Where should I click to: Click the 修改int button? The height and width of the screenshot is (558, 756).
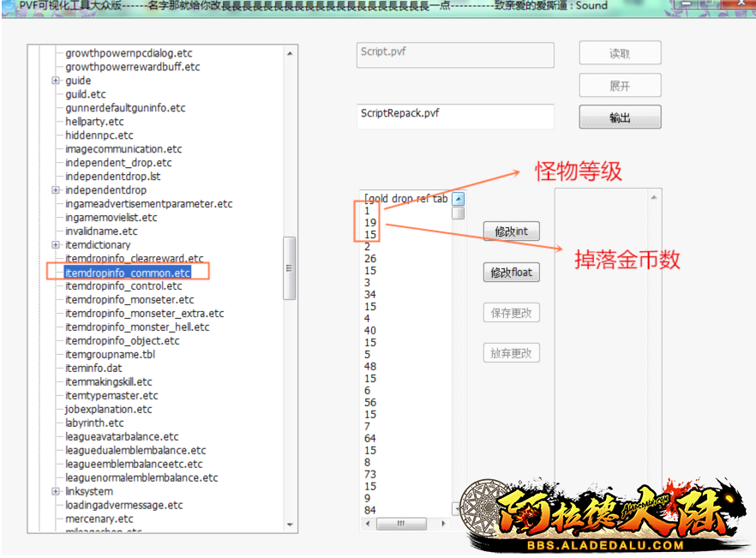coord(511,231)
